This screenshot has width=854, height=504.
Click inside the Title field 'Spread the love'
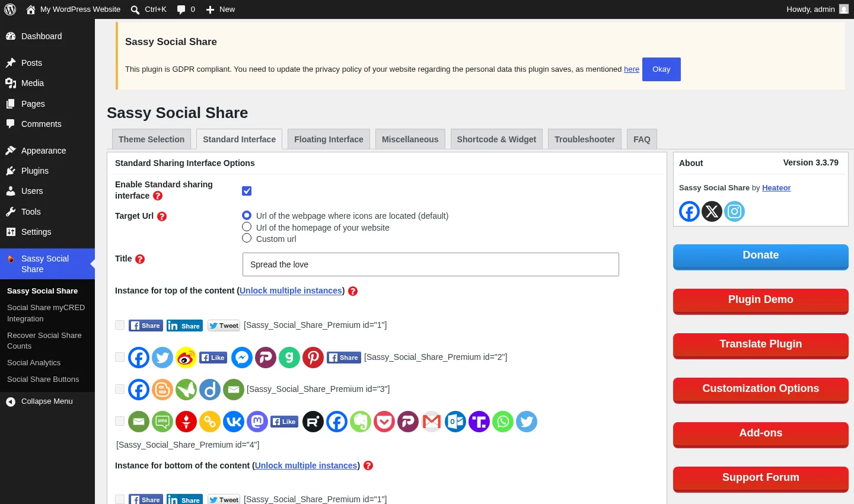point(431,264)
